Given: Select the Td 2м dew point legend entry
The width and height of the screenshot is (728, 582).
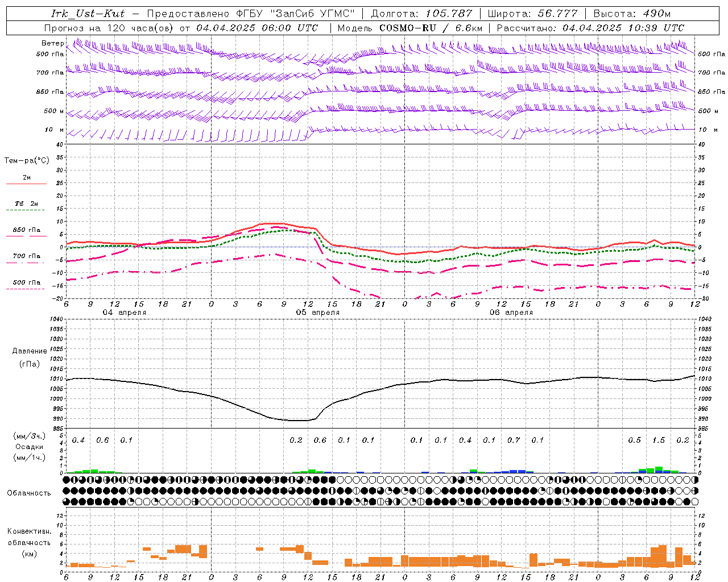Looking at the screenshot, I should [27, 203].
